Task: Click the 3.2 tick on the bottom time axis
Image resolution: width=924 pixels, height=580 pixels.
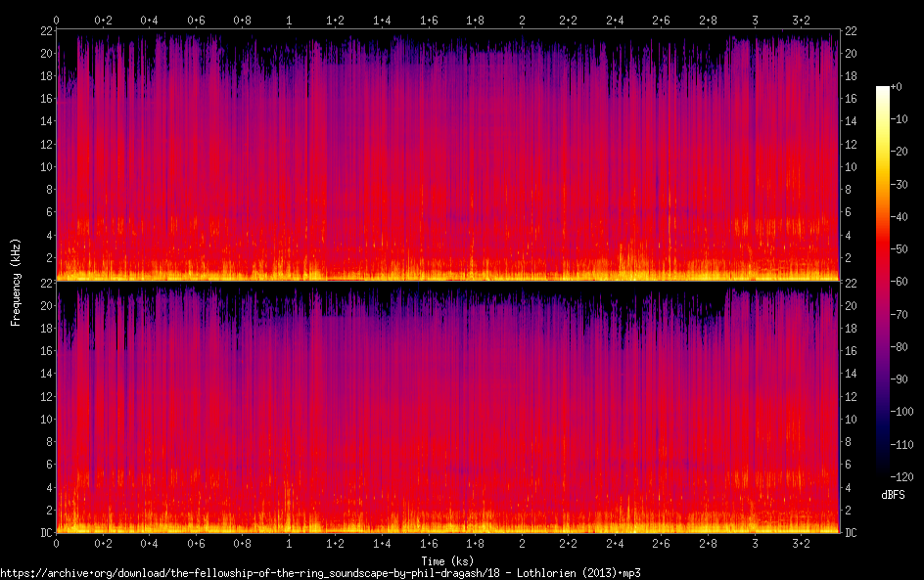Action: tap(801, 545)
